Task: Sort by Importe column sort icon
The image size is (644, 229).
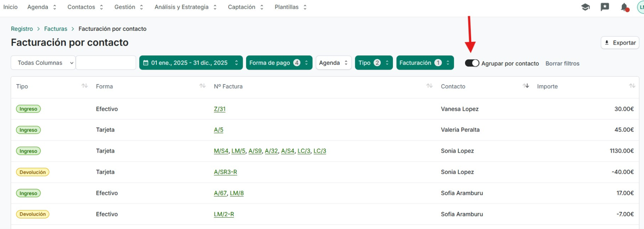Action: coord(632,86)
